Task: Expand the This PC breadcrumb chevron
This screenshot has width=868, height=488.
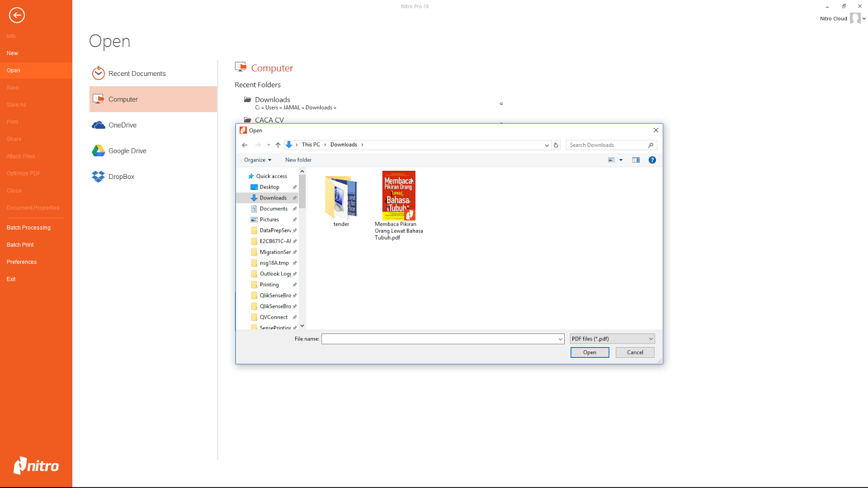Action: click(x=325, y=145)
